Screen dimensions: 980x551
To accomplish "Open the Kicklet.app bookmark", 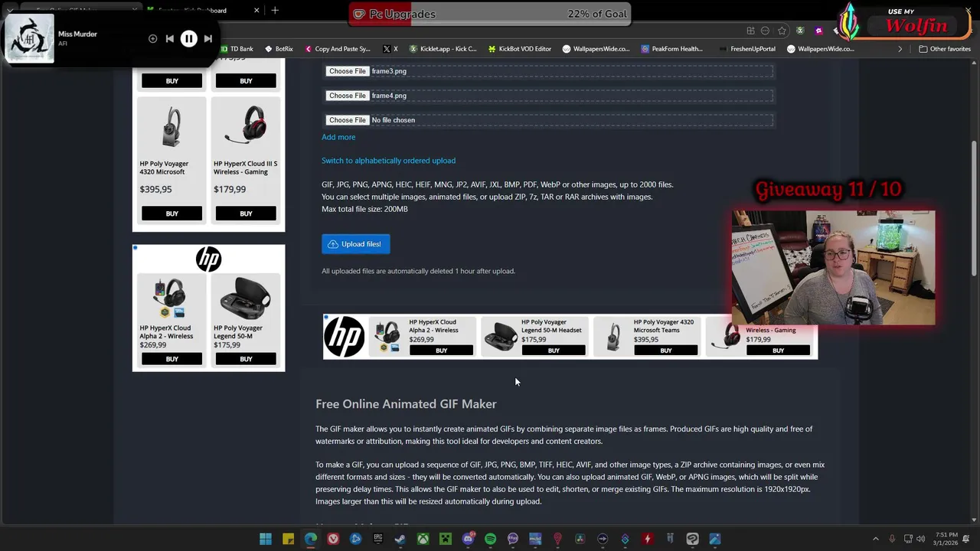I will point(443,49).
